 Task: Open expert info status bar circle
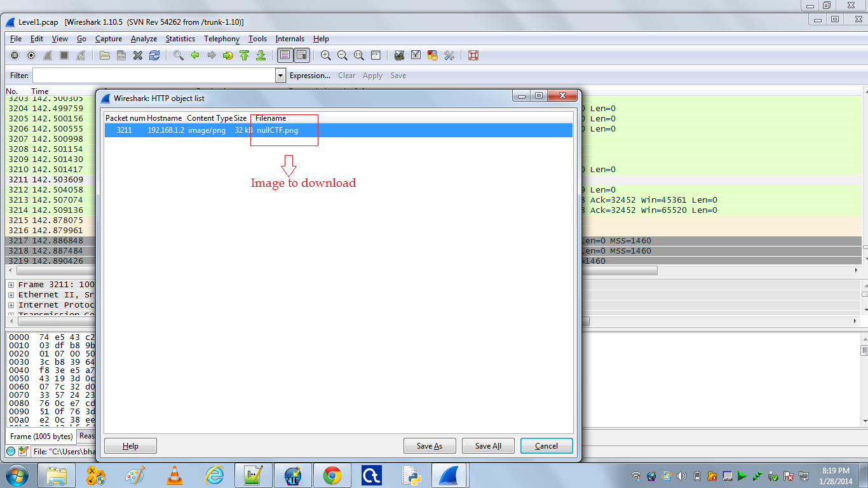pyautogui.click(x=11, y=451)
